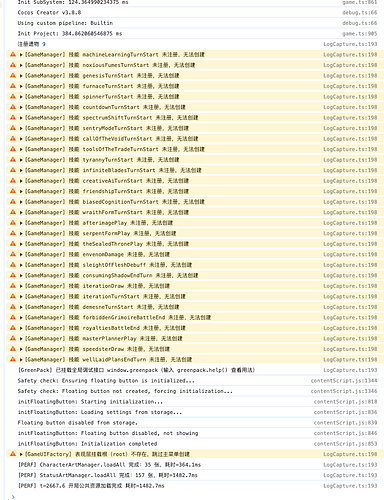Expand the sentryModeTurnStart warning
The height and width of the screenshot is (500, 384).
coord(21,128)
